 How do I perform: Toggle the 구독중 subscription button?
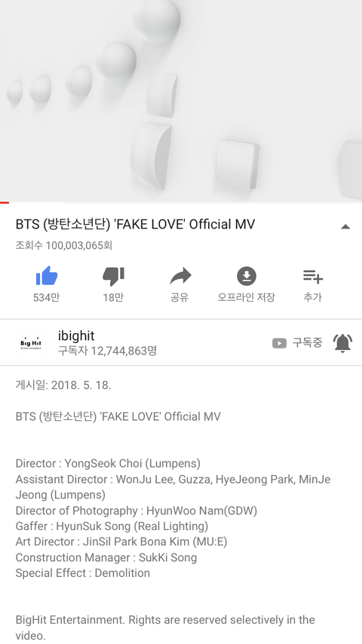click(297, 342)
